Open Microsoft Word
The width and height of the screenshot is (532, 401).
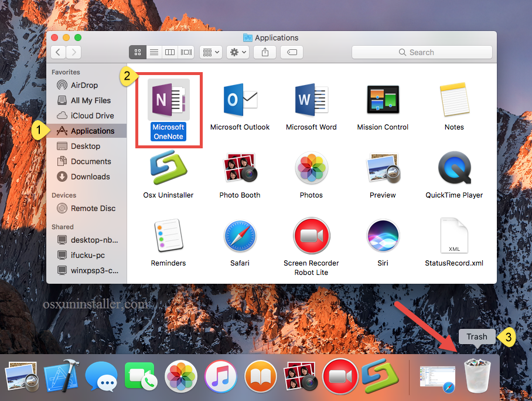pyautogui.click(x=311, y=100)
